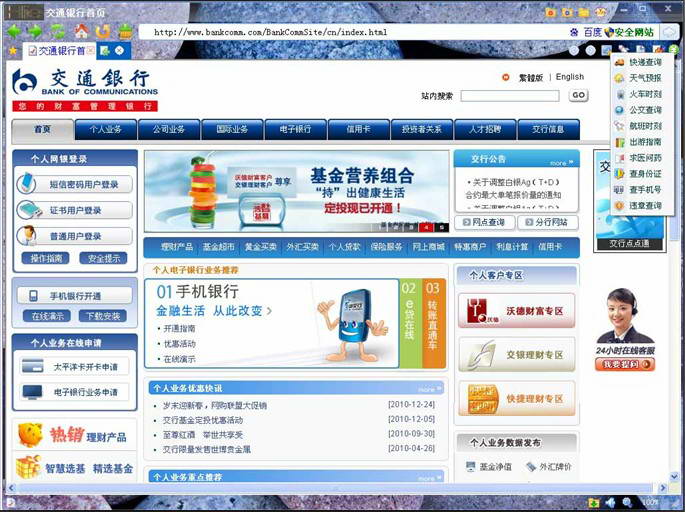
Task: Click the horizontal scrollbar at page bottom
Action: coord(336,488)
